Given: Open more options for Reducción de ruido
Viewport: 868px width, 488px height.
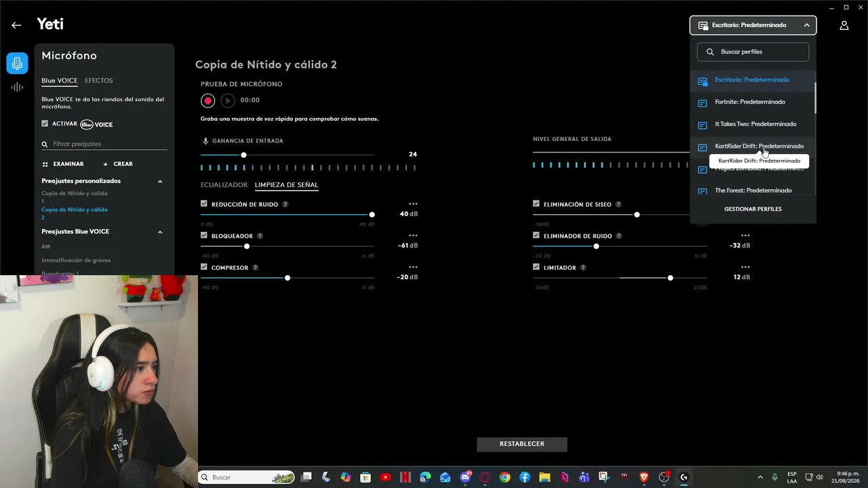Looking at the screenshot, I should (x=413, y=203).
